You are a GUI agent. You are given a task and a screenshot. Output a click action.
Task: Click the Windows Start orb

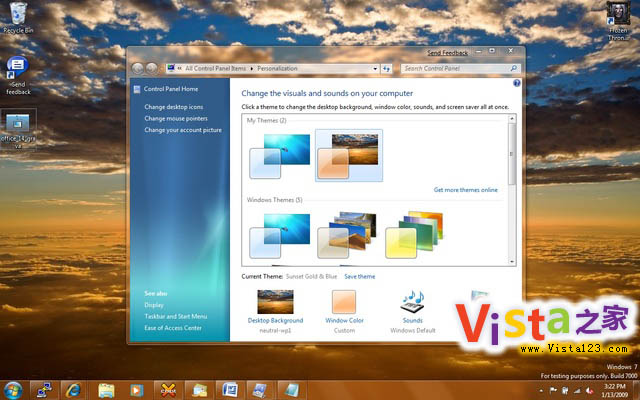click(x=13, y=391)
